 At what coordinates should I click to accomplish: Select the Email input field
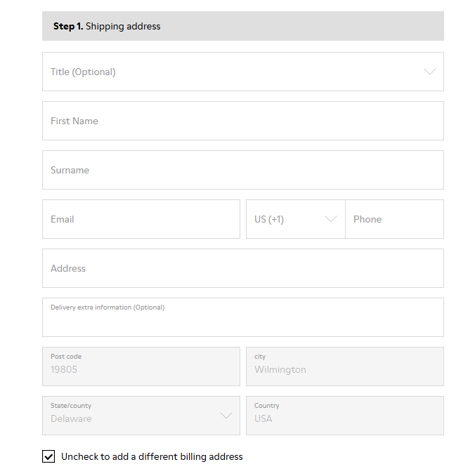click(x=141, y=219)
